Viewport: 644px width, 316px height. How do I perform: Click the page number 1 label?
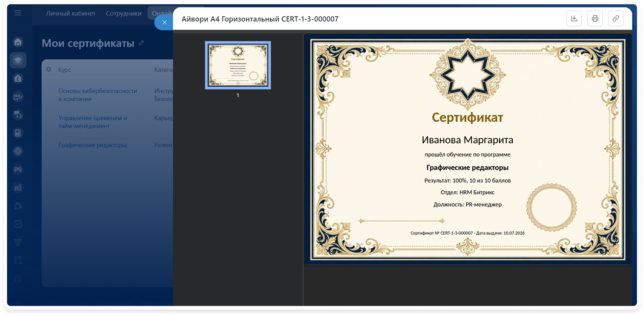(x=238, y=95)
